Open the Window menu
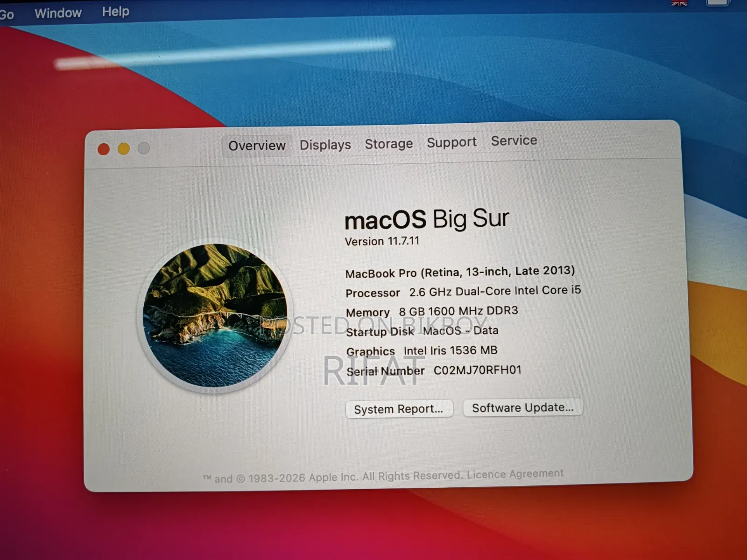Viewport: 747px width, 560px height. click(58, 13)
